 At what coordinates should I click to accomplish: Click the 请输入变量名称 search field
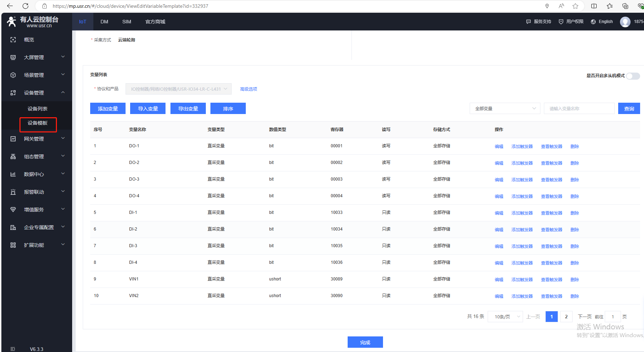click(x=579, y=109)
